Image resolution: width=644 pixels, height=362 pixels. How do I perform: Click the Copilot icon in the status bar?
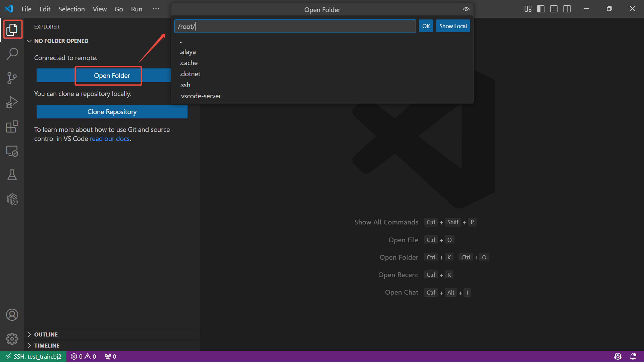(618, 356)
